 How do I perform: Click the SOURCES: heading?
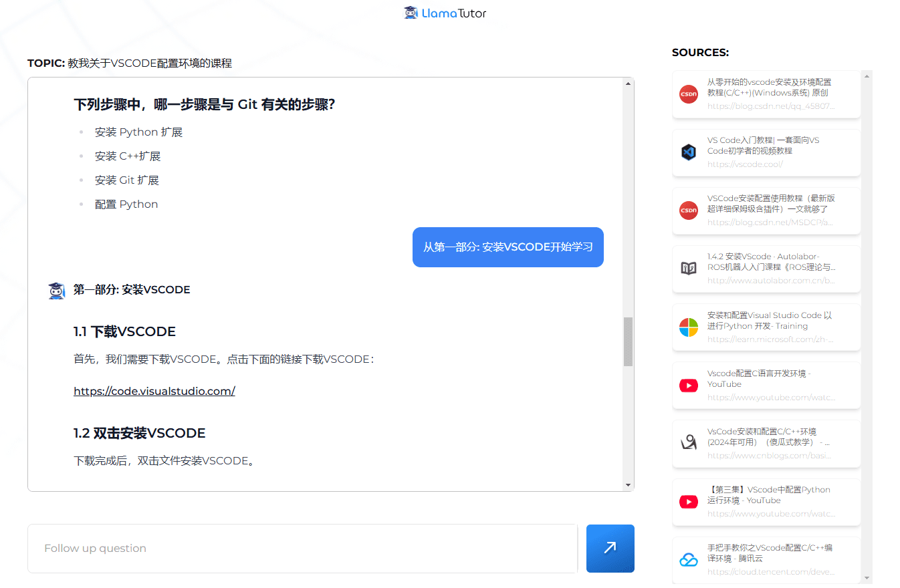(700, 52)
